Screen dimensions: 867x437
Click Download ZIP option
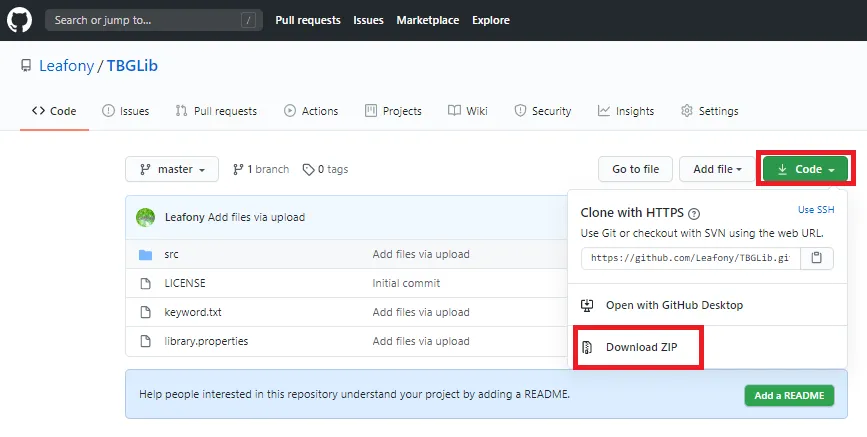[x=634, y=347]
